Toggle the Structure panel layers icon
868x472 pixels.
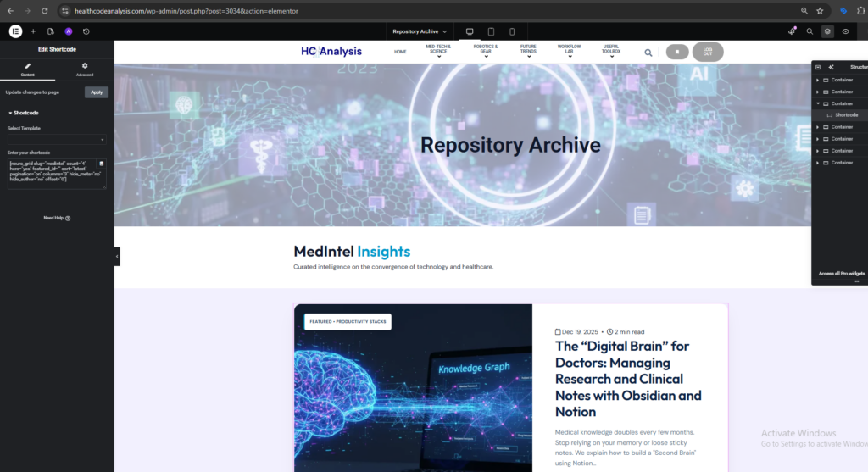pyautogui.click(x=827, y=31)
